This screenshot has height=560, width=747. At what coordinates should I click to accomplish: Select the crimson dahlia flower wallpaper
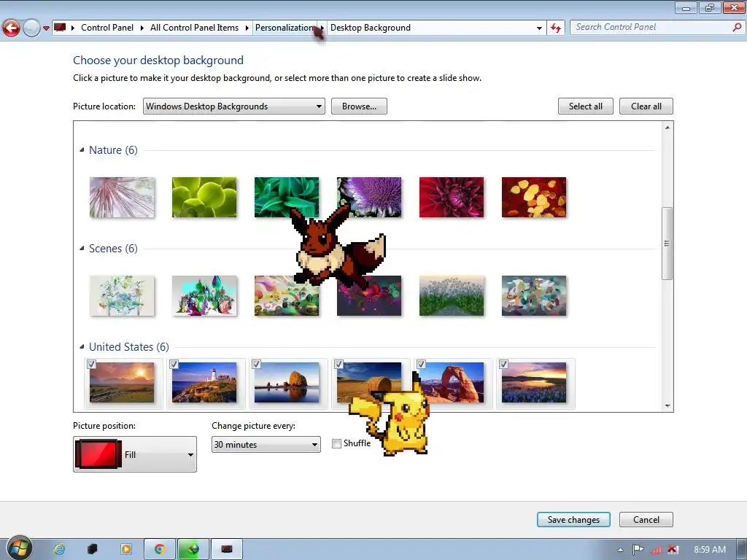click(x=452, y=197)
